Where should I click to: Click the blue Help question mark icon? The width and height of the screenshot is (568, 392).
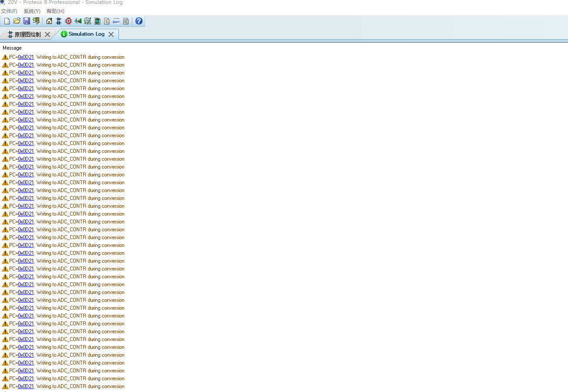[x=139, y=21]
